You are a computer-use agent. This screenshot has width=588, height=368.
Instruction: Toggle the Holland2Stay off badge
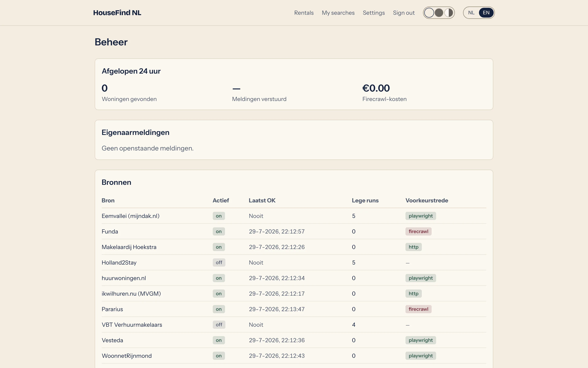point(219,263)
